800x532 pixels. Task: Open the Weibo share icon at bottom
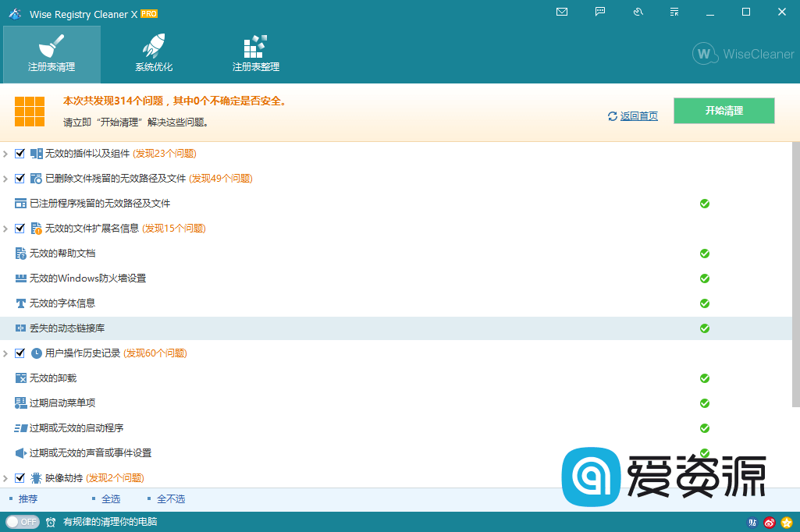coord(770,522)
